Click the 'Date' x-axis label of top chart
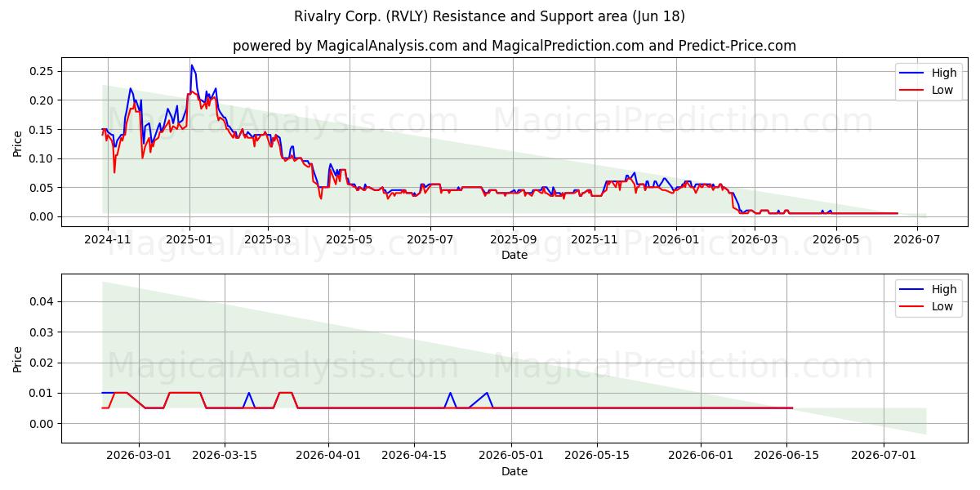 click(x=514, y=255)
